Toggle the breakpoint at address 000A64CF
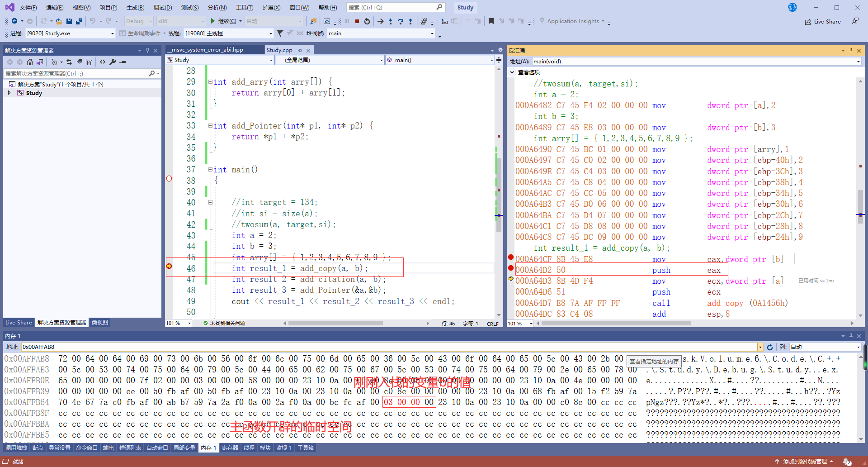 tap(511, 257)
